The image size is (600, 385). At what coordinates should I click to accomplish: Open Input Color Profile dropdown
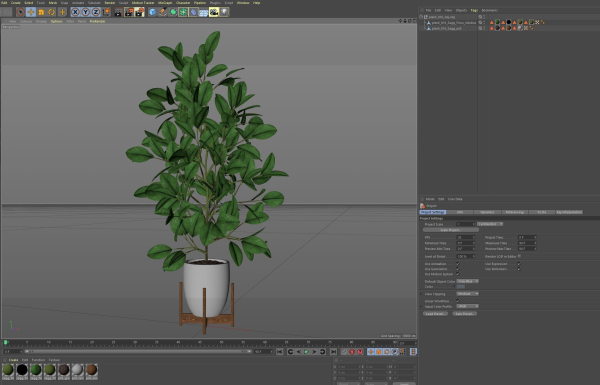(467, 307)
